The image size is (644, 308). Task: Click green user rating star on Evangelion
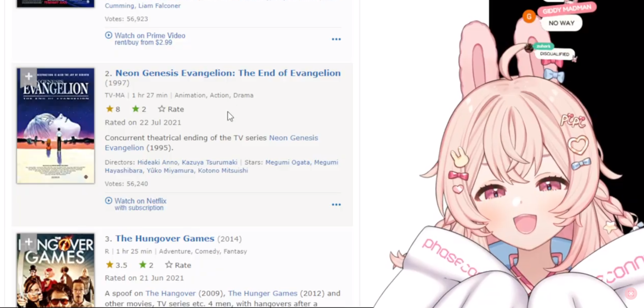coord(135,109)
